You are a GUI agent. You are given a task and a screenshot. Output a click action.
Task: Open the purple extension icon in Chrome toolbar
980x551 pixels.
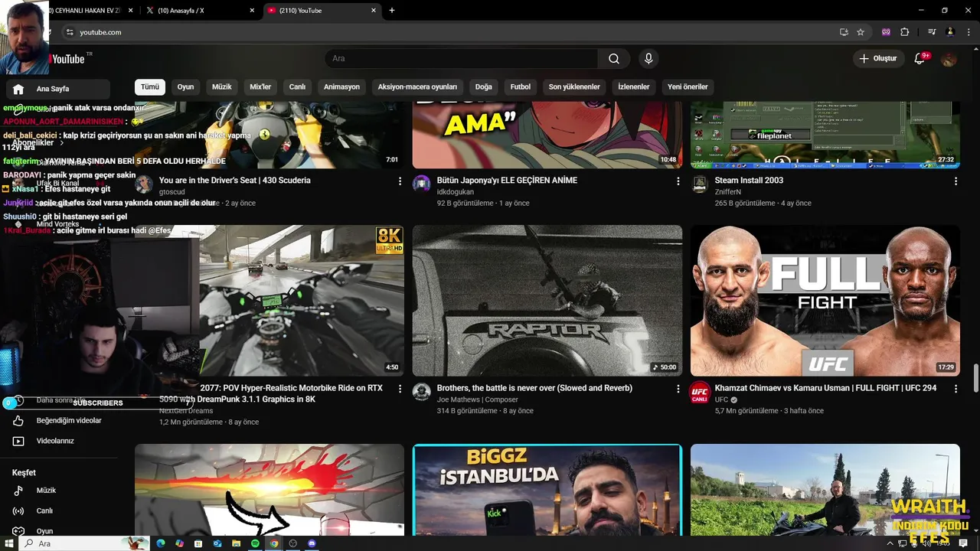coord(887,32)
